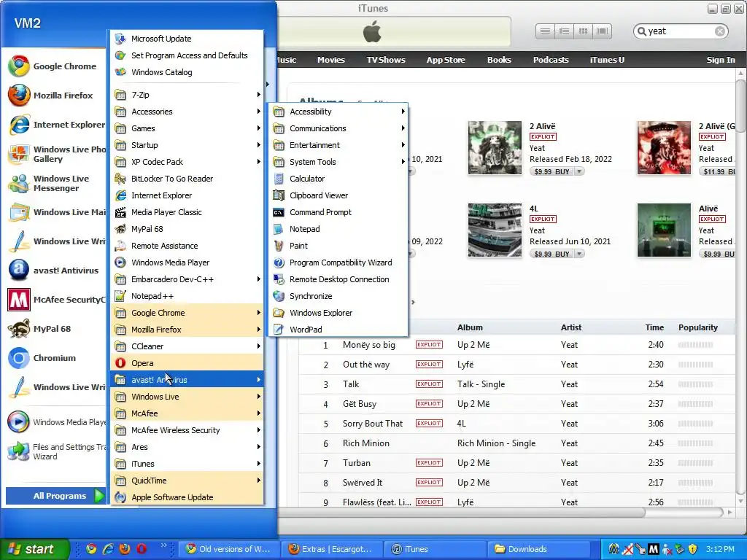Screen dimensions: 747x560
Task: Open 4L album artwork thumbnail
Action: click(495, 230)
